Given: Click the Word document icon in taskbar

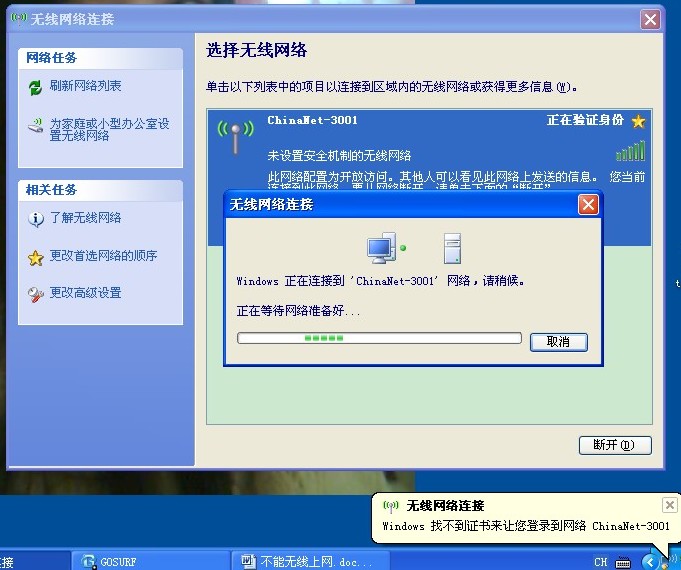Looking at the screenshot, I should click(x=248, y=561).
